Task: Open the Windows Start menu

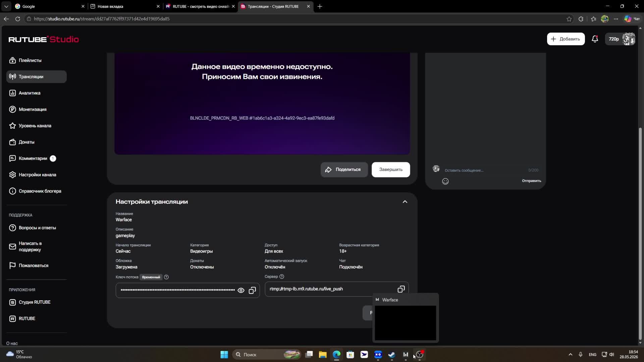Action: point(224,355)
